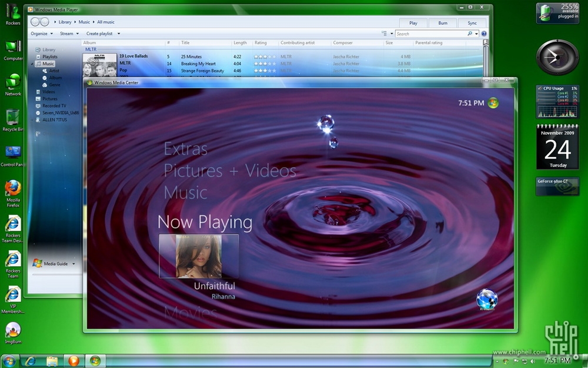This screenshot has height=368, width=588.
Task: Select Recorded TV in the sidebar
Action: tap(54, 106)
